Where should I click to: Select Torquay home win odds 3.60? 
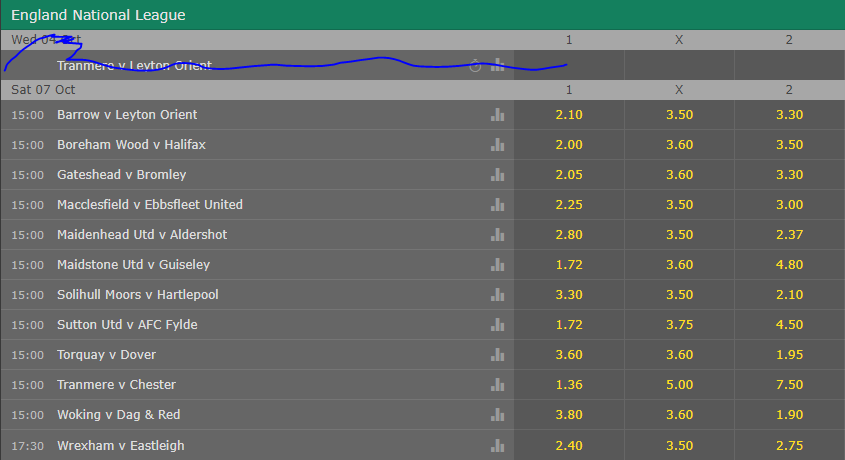(x=569, y=354)
